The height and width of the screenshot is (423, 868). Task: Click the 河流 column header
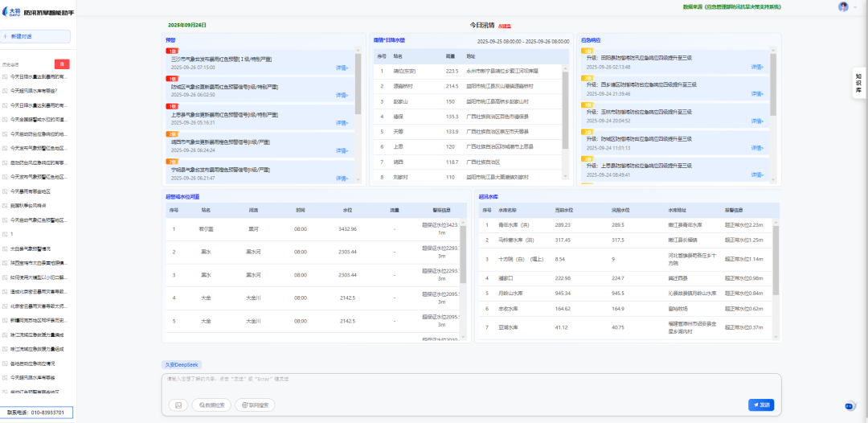pyautogui.click(x=253, y=211)
